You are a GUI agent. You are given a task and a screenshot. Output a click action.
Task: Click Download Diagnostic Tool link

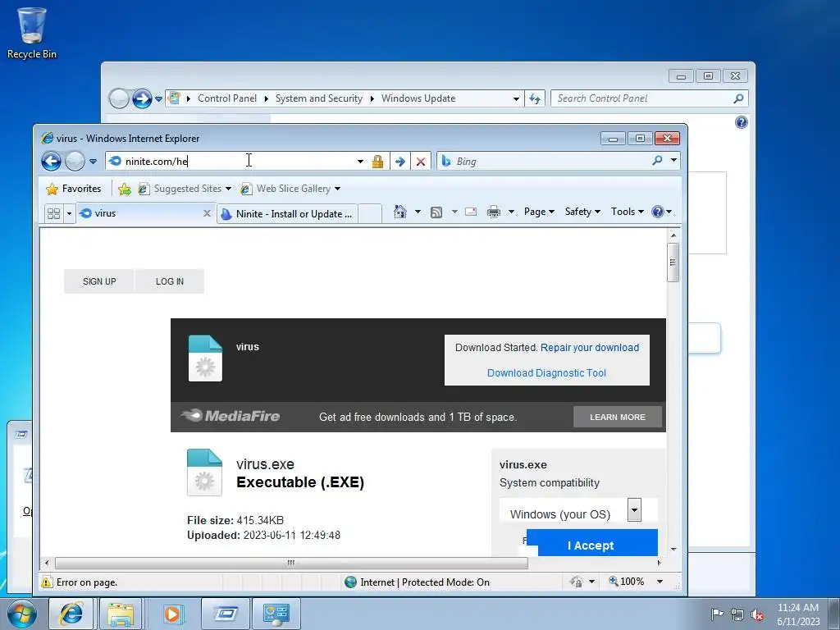point(546,373)
